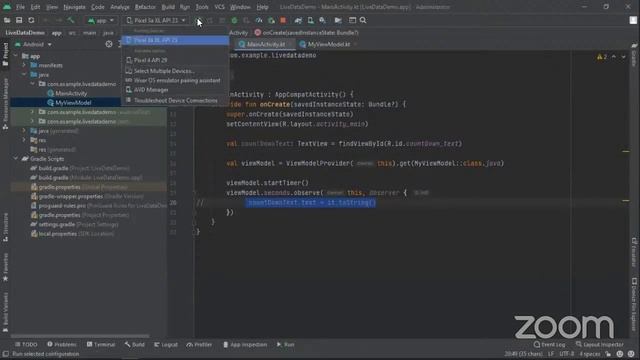The width and height of the screenshot is (640, 360).
Task: Expand the manifests folder
Action: tap(24, 65)
